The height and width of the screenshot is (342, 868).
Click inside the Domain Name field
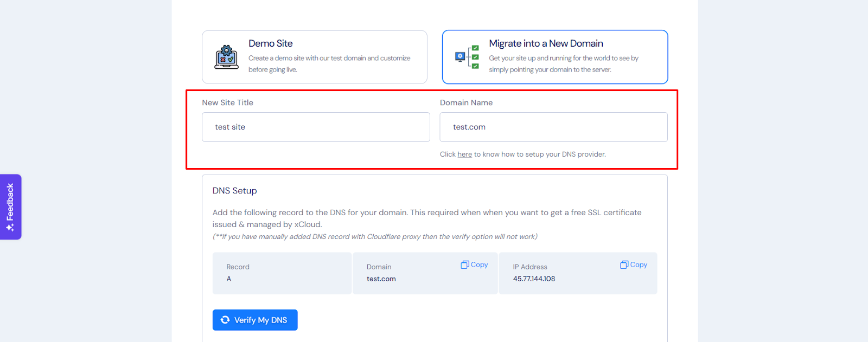pyautogui.click(x=553, y=127)
